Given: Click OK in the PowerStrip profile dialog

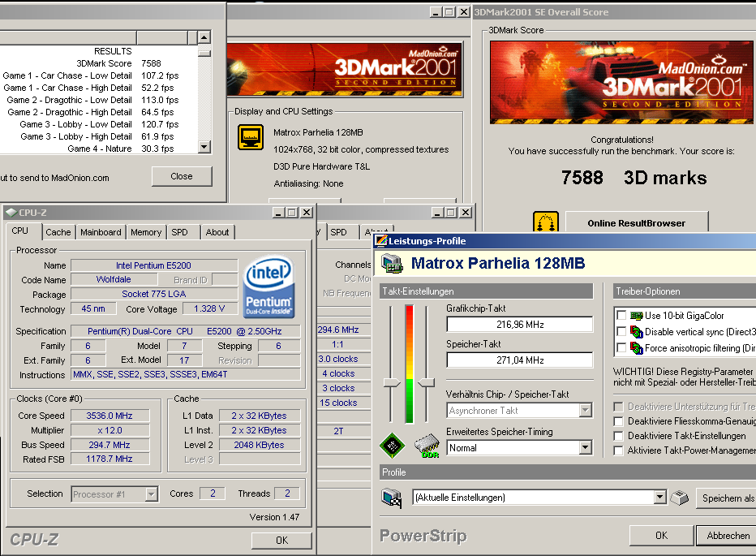Looking at the screenshot, I should [x=662, y=535].
